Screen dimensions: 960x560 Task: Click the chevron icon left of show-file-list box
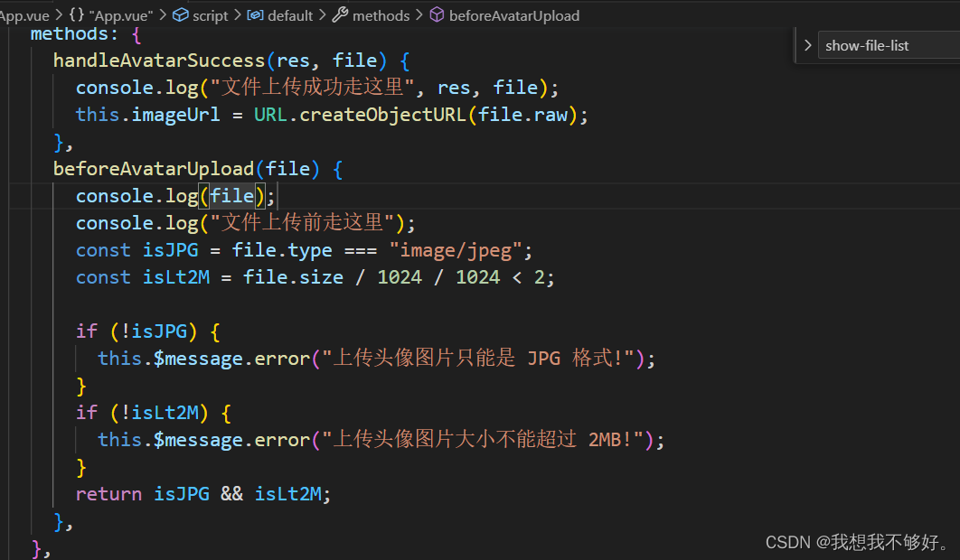807,44
